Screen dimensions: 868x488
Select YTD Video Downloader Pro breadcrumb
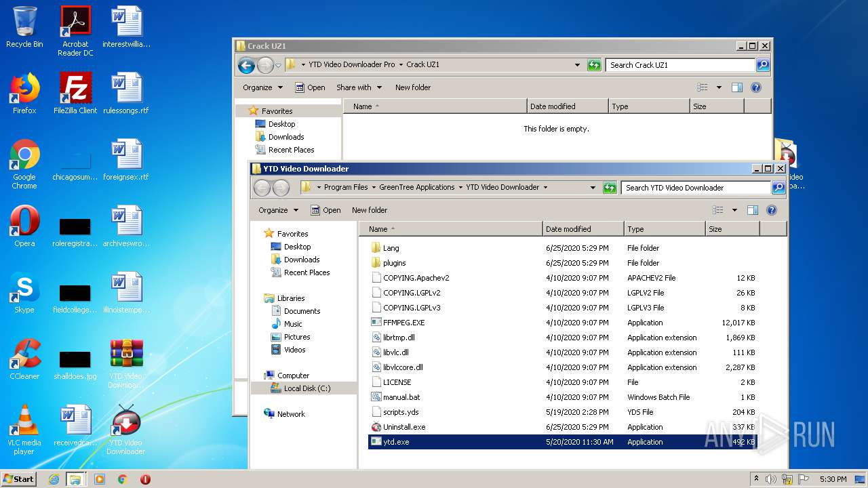[x=351, y=65]
